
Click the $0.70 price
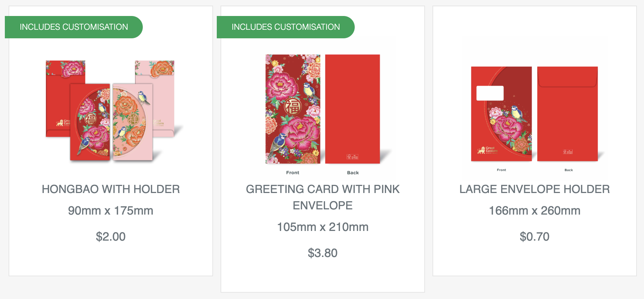point(534,237)
